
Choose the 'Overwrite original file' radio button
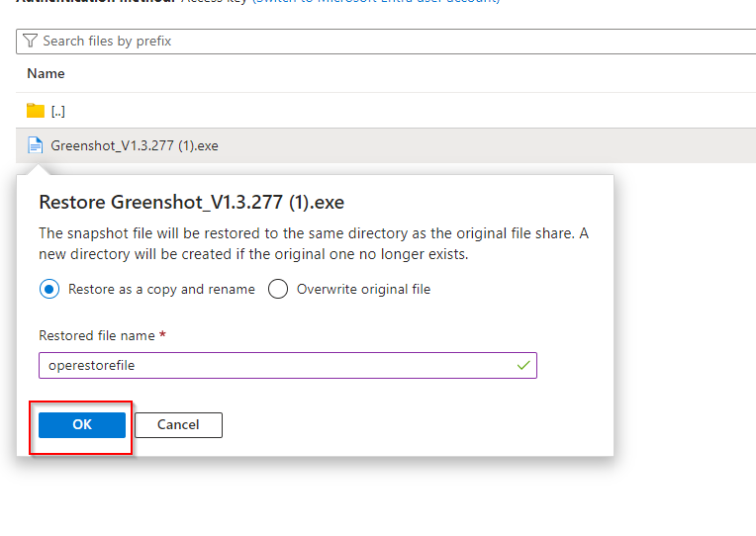tap(278, 290)
